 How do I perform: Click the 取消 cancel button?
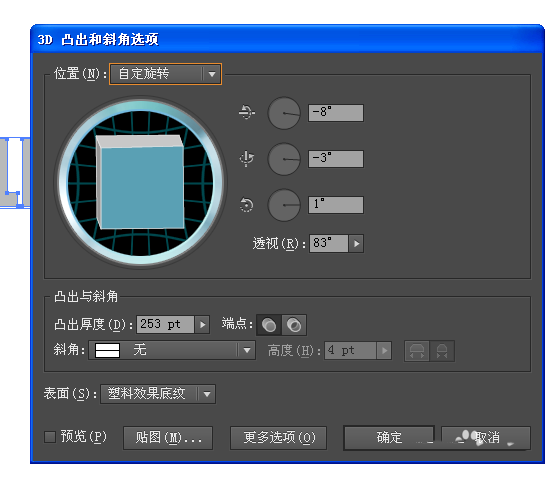[486, 438]
